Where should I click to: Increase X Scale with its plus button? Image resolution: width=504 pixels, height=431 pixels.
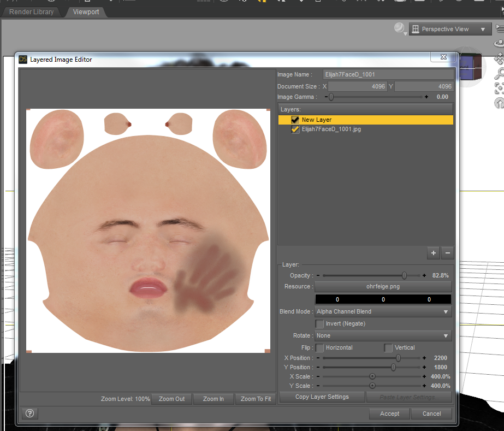tap(424, 376)
